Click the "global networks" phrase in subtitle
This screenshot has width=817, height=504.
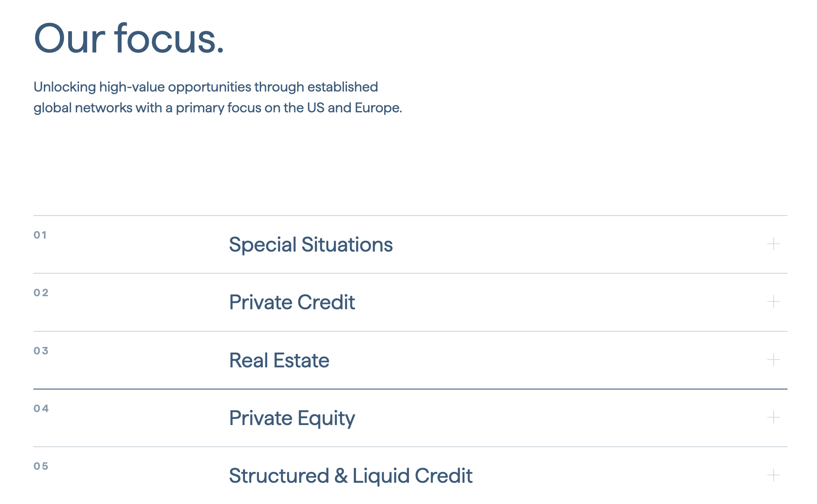pyautogui.click(x=83, y=108)
